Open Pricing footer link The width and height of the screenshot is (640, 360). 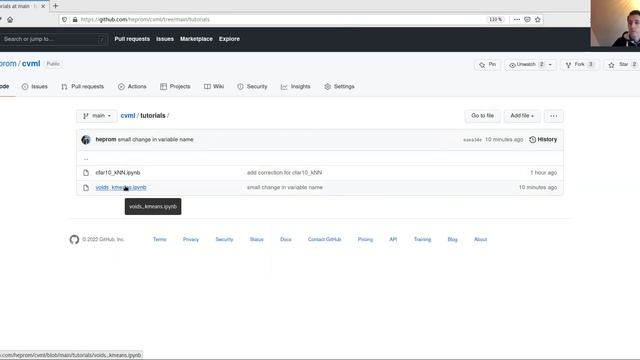(365, 239)
